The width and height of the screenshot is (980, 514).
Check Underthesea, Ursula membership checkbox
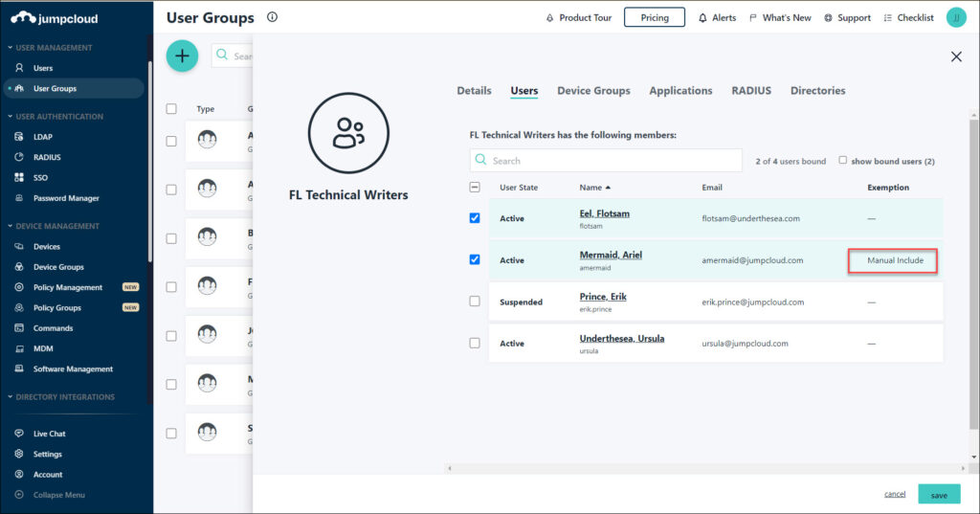[475, 344]
